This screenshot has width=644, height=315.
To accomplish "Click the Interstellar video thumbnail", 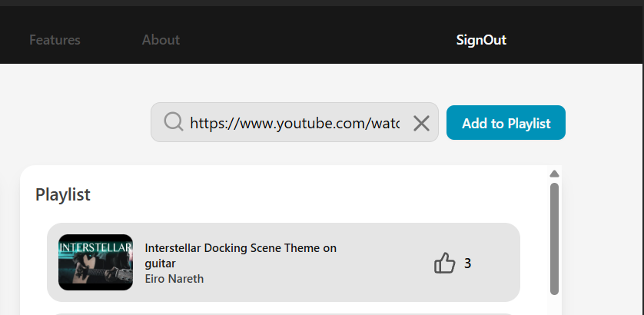I will [95, 262].
